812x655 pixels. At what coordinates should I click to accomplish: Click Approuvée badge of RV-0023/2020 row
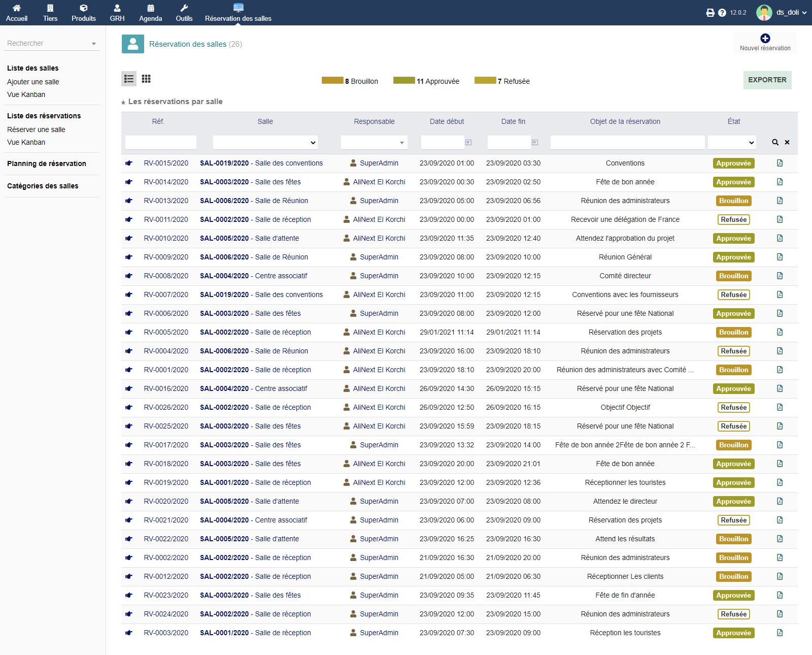pos(734,595)
